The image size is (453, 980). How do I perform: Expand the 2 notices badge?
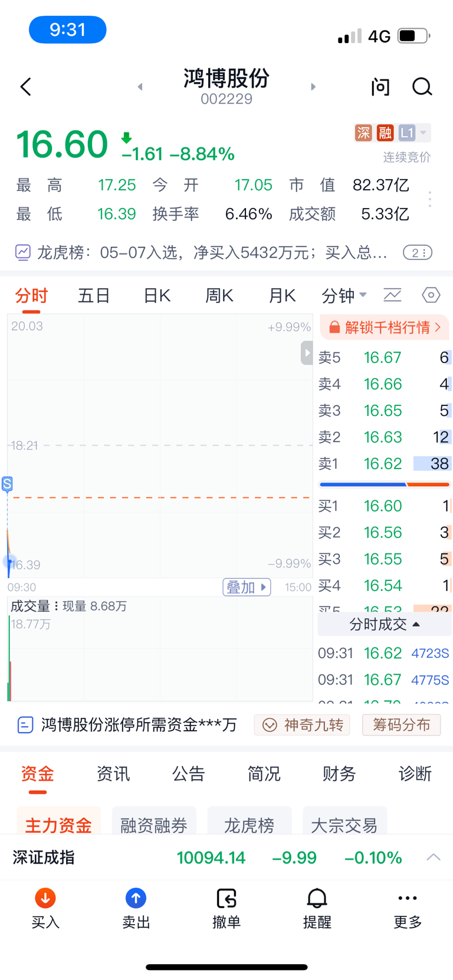[x=418, y=253]
